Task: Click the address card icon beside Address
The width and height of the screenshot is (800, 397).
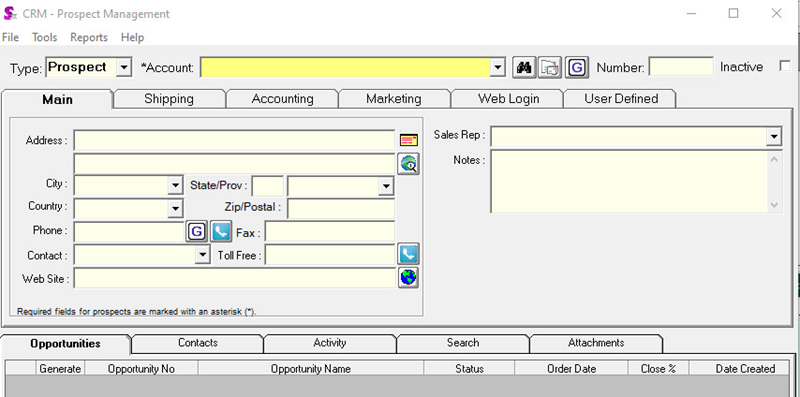Action: click(409, 140)
